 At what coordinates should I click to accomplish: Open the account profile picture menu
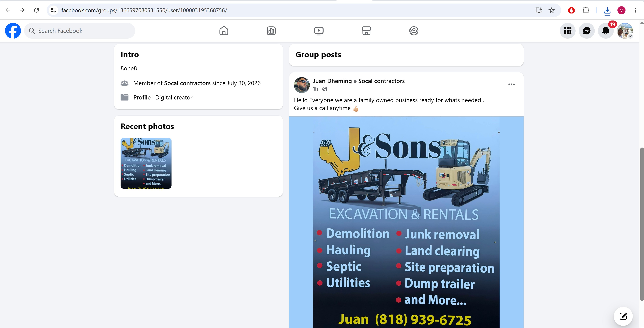tap(625, 31)
